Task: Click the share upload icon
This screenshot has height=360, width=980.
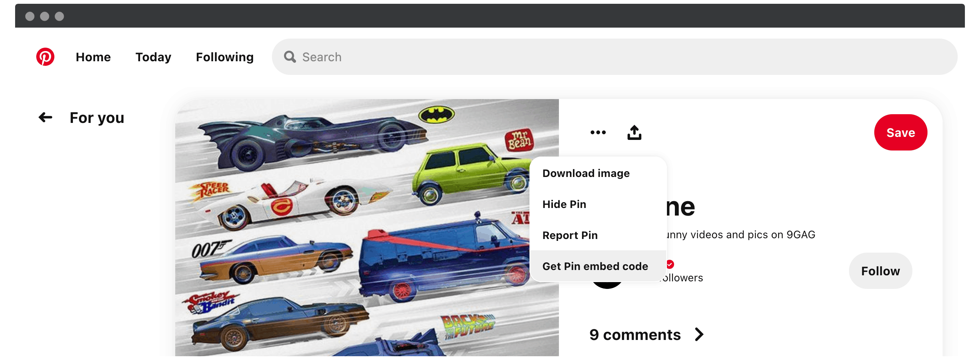Action: (634, 132)
